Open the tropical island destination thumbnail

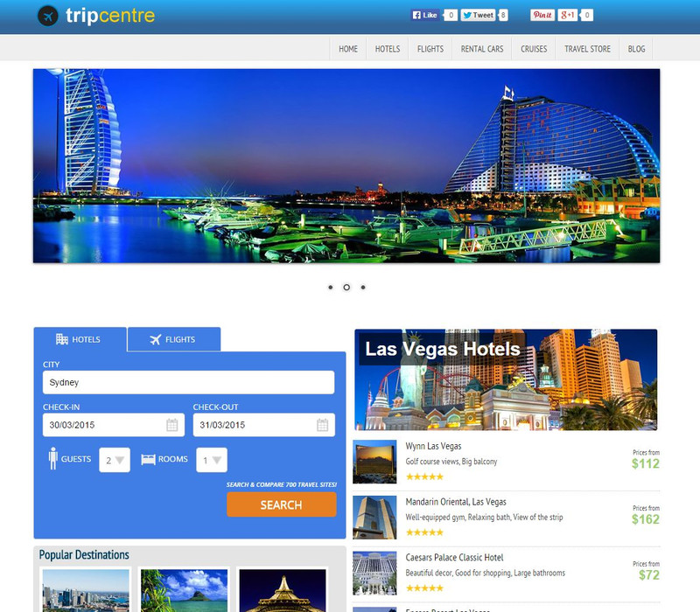click(x=184, y=590)
